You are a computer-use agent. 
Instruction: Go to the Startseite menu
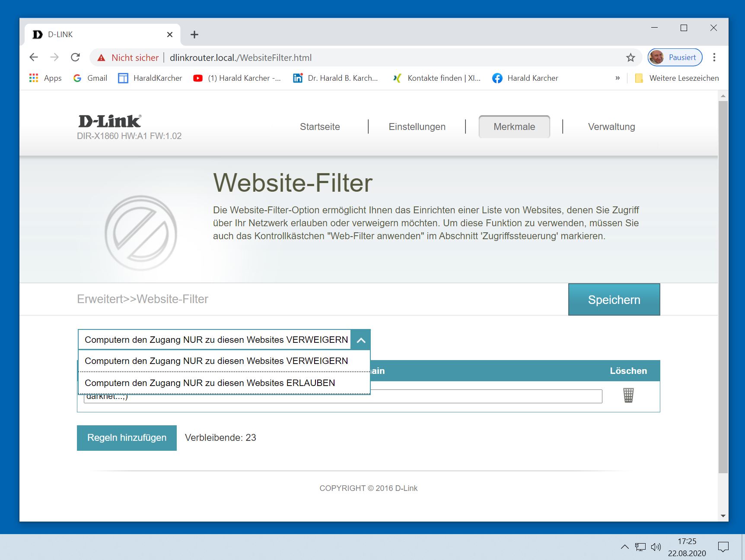tap(320, 127)
